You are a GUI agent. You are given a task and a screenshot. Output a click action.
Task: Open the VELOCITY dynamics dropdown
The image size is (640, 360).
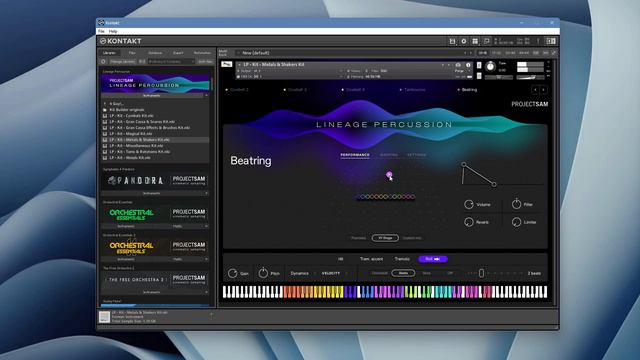[334, 273]
